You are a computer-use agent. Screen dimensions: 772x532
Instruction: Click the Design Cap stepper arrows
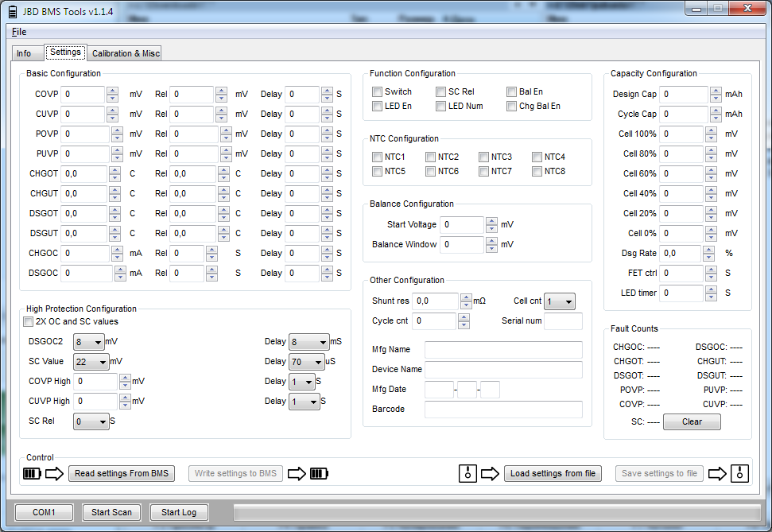tap(716, 94)
